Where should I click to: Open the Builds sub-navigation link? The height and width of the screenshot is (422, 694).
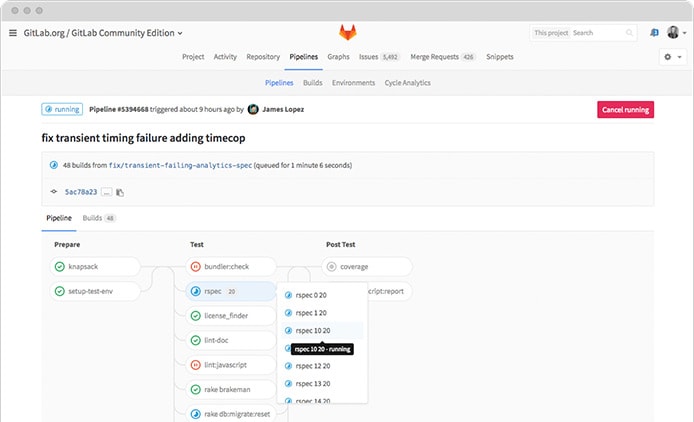tap(312, 83)
